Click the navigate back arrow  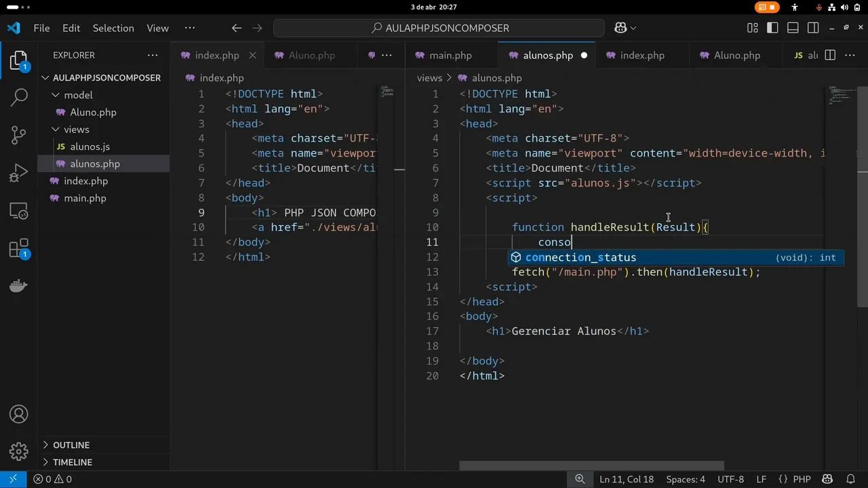(x=236, y=28)
